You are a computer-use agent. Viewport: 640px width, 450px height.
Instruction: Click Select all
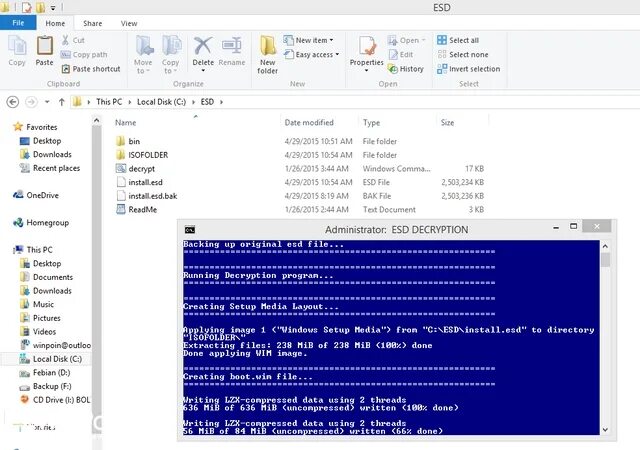[458, 40]
